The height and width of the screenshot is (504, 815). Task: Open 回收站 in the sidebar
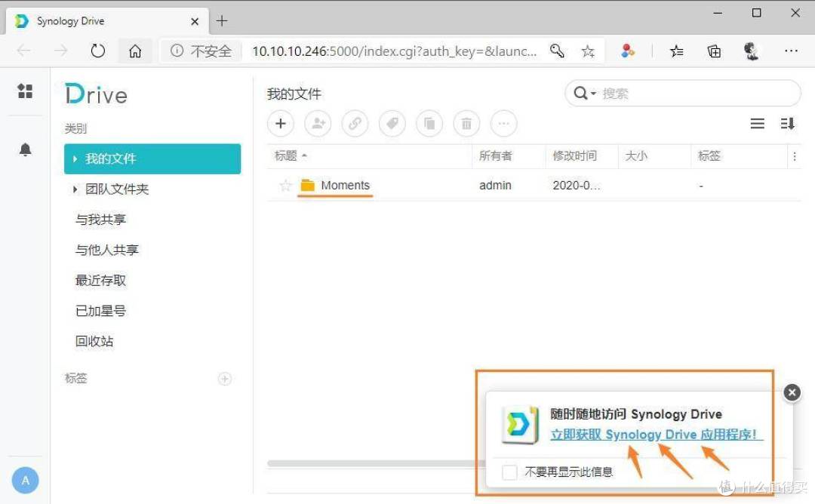pos(94,340)
